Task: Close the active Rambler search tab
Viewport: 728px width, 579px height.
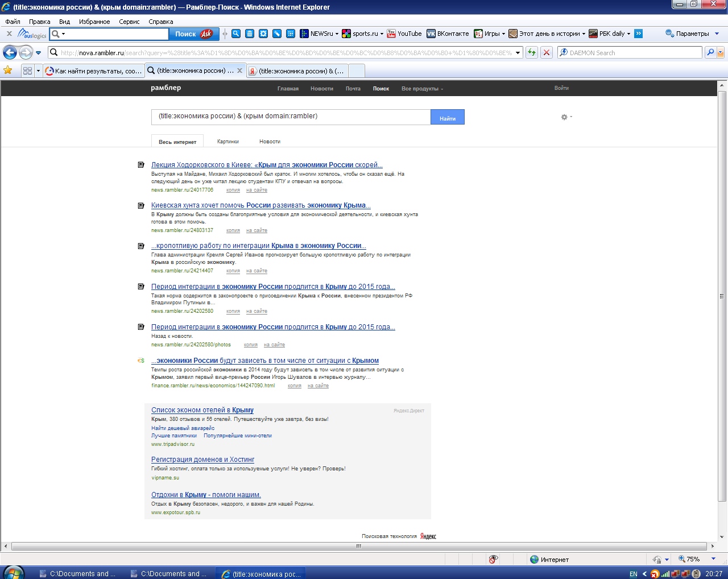Action: [x=239, y=71]
